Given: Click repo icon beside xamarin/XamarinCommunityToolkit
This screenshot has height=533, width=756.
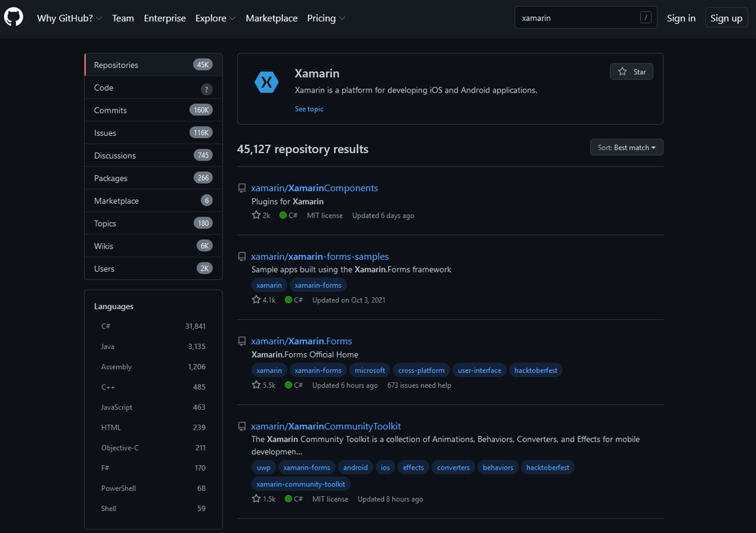Looking at the screenshot, I should [242, 426].
